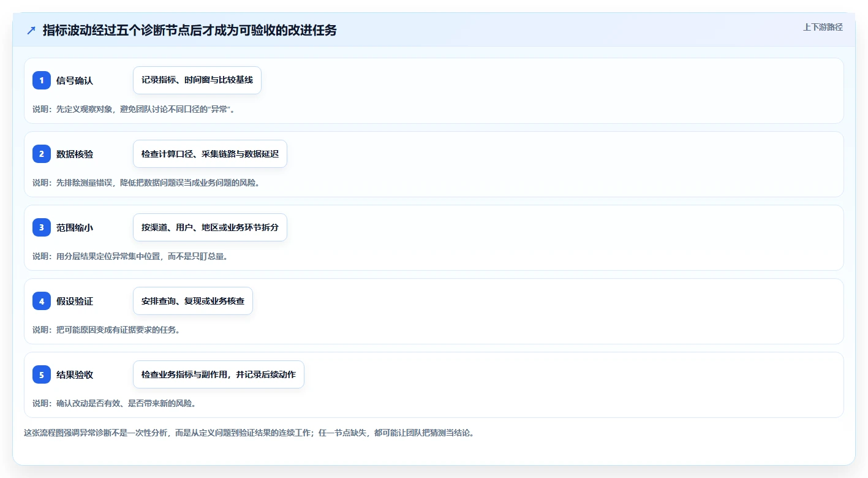Click the number 1 step badge
This screenshot has width=868, height=478.
click(42, 80)
